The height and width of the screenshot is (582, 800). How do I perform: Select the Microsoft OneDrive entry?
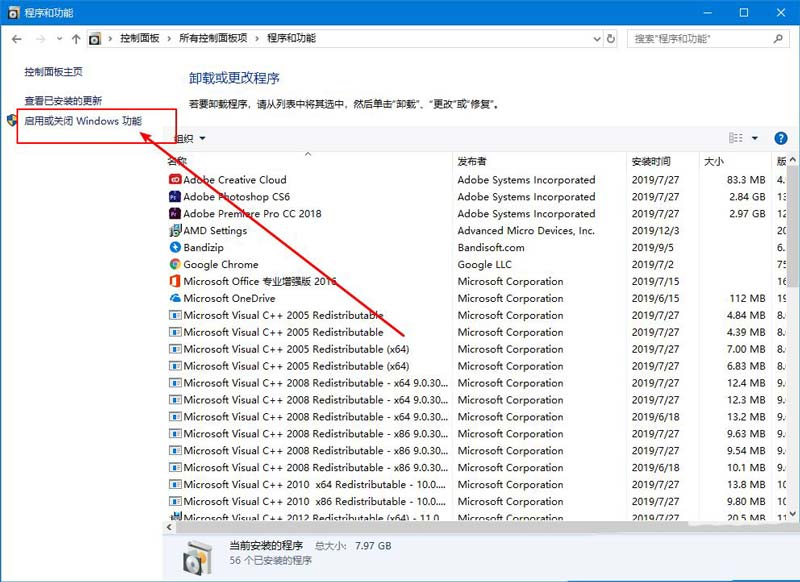pos(229,298)
